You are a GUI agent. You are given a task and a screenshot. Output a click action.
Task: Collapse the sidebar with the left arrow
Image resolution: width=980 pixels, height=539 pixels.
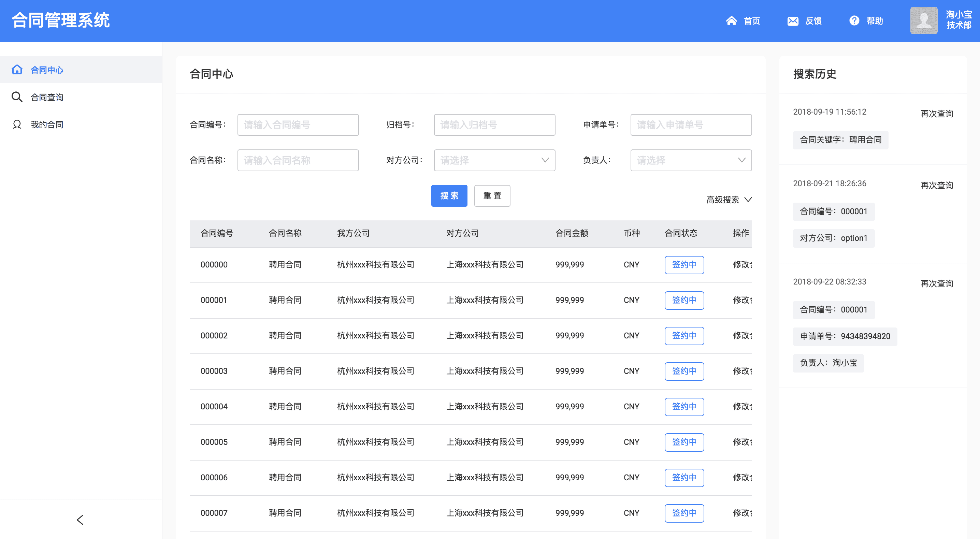click(x=80, y=520)
